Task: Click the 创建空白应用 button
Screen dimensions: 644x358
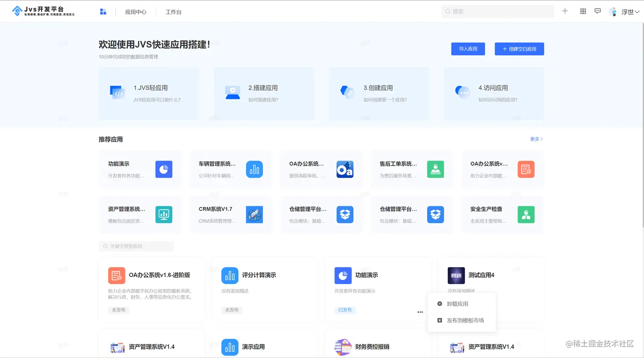Action: [519, 49]
